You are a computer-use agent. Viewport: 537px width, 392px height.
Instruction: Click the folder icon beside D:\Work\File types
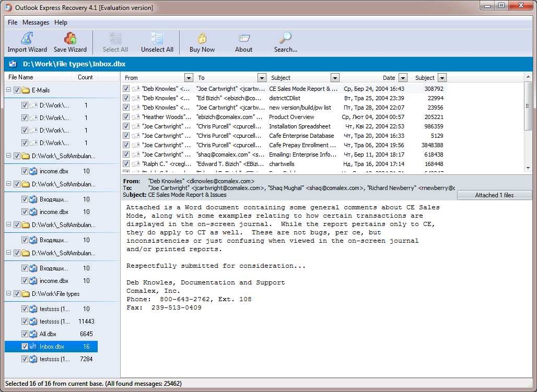(26, 294)
